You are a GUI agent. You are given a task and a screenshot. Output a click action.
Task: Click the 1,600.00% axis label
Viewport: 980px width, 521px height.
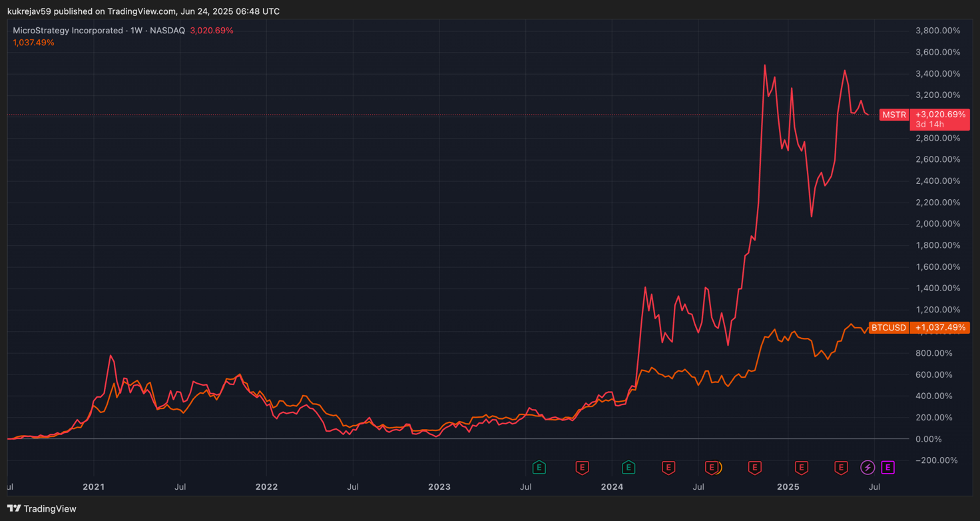coord(938,266)
